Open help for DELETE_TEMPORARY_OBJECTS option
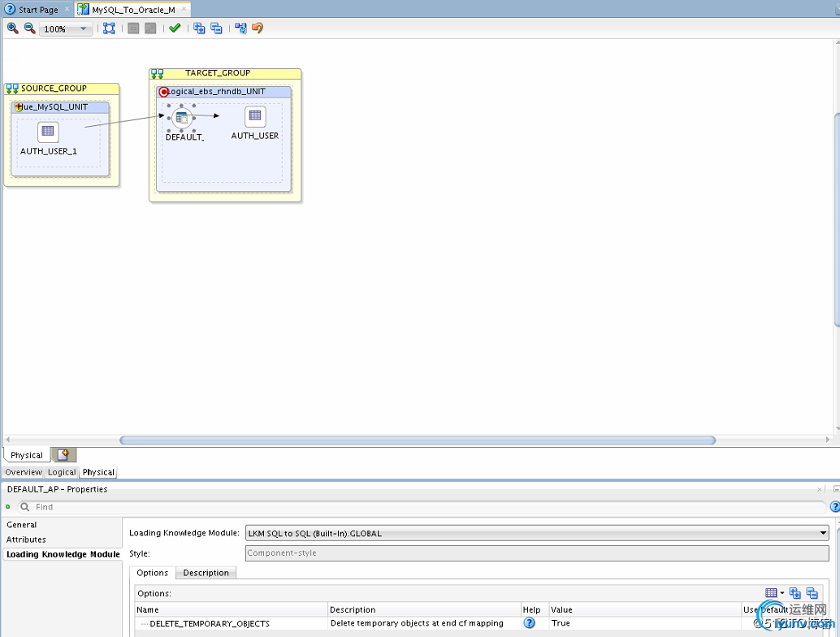The height and width of the screenshot is (637, 840). pos(530,623)
